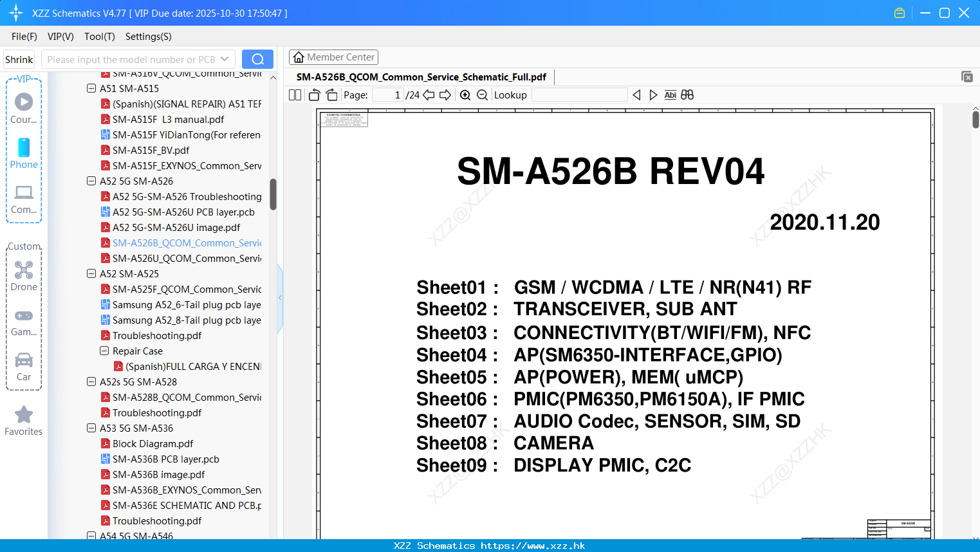Toggle the Abi whole-word match option
The image size is (980, 552).
[x=670, y=95]
